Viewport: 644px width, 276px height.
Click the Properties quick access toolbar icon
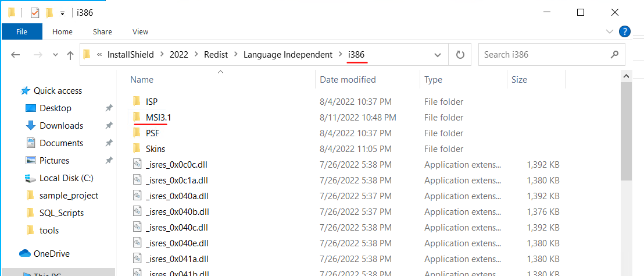[35, 13]
